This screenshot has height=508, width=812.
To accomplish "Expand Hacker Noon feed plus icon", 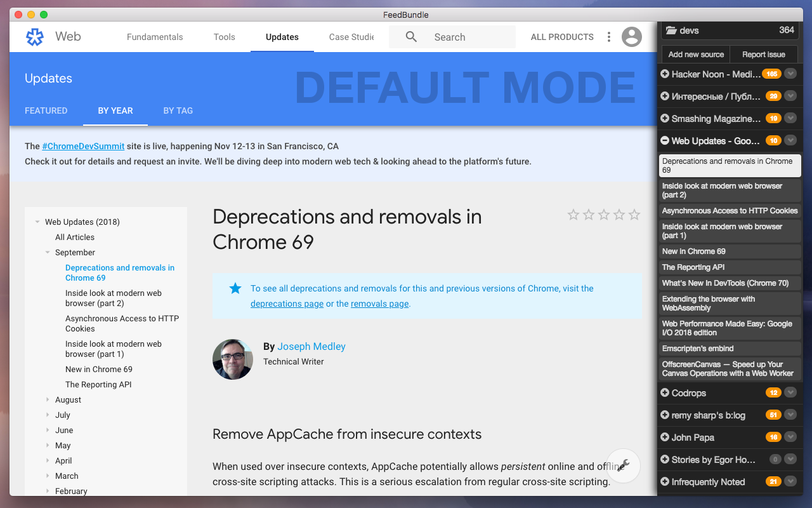I will click(665, 74).
